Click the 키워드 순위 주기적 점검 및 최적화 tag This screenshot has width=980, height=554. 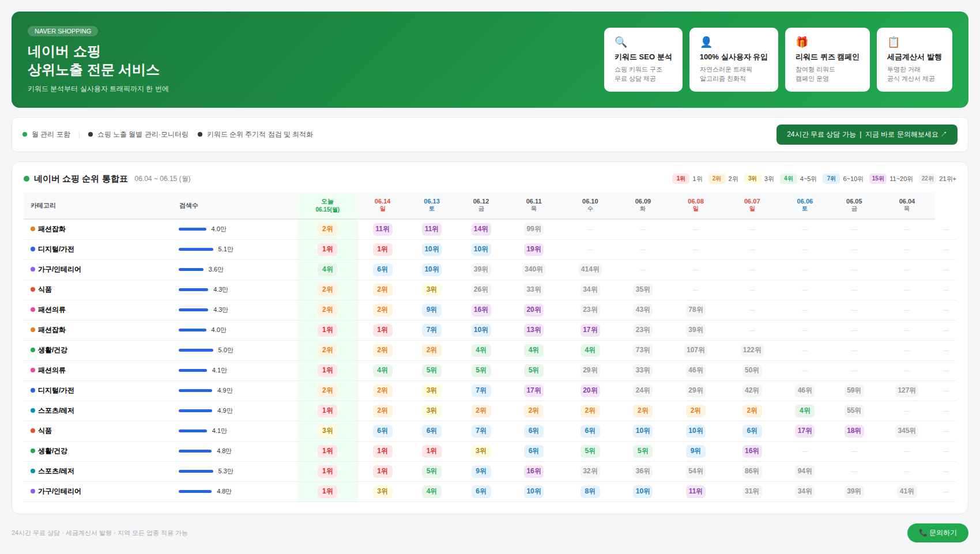(255, 134)
